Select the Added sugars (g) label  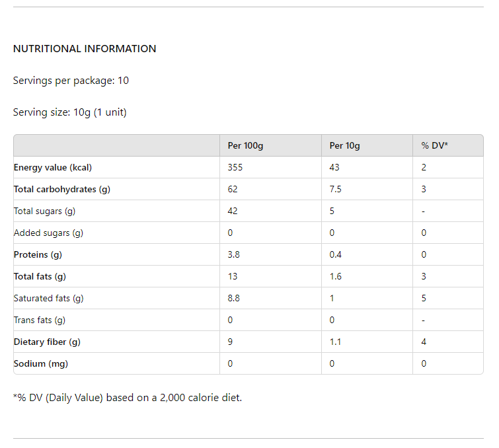(48, 233)
